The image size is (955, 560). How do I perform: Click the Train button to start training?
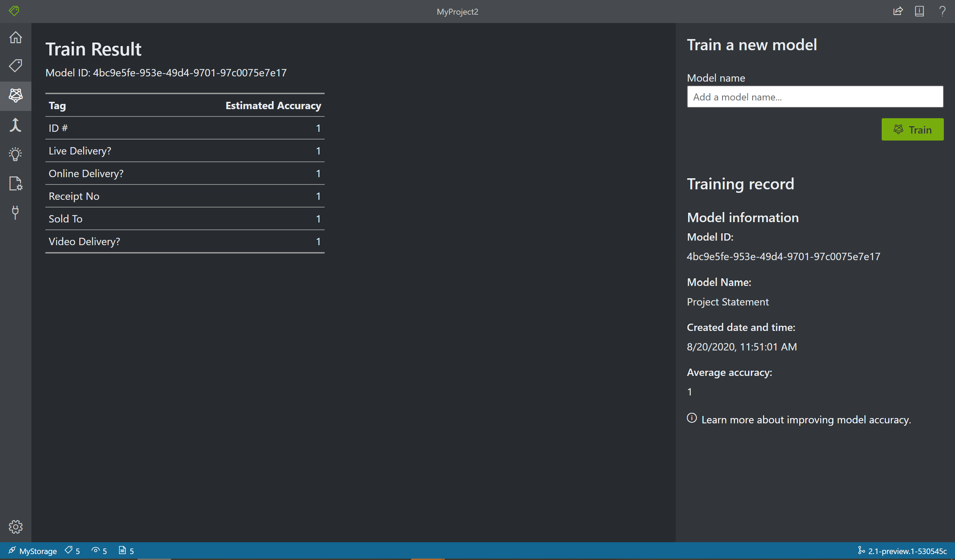point(913,129)
